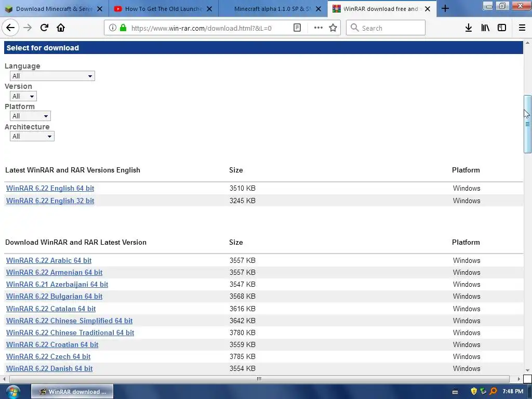Image resolution: width=532 pixels, height=399 pixels.
Task: Show the sidebars icon
Action: (x=502, y=28)
